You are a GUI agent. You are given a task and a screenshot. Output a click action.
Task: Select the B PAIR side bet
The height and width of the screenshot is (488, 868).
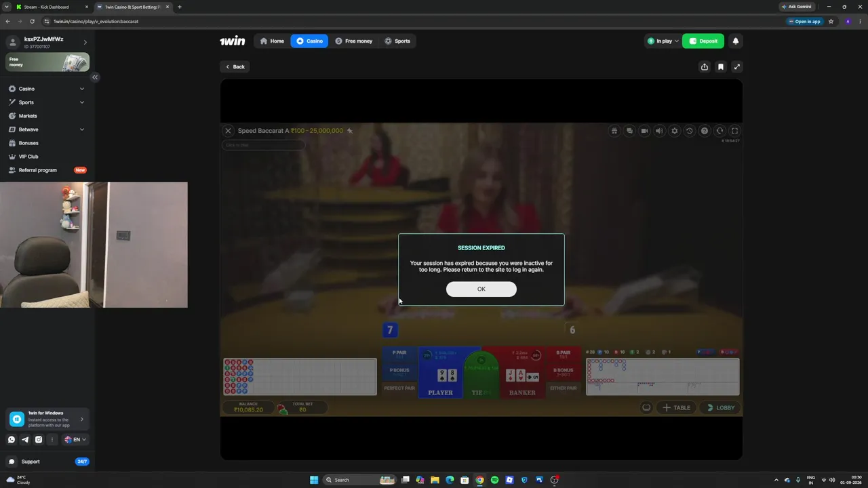(563, 353)
